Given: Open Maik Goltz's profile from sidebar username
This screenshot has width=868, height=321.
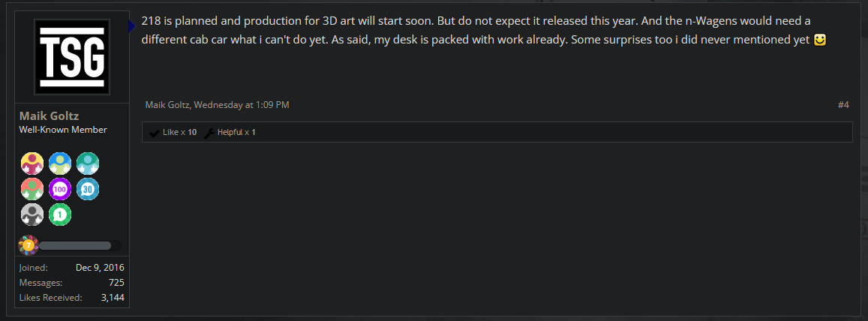Looking at the screenshot, I should click(50, 116).
